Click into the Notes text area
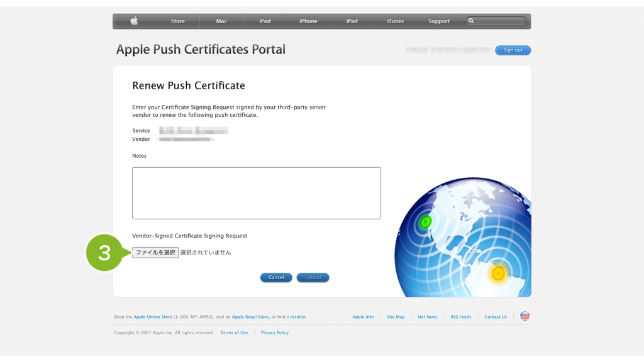This screenshot has width=644, height=362. pyautogui.click(x=256, y=193)
